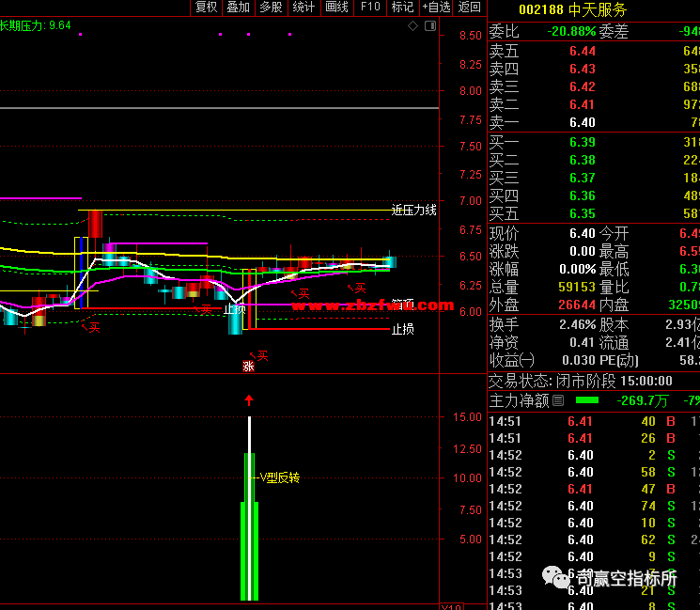Click the tall red candlestick near 近压力线
The width and height of the screenshot is (700, 610).
coord(95,225)
